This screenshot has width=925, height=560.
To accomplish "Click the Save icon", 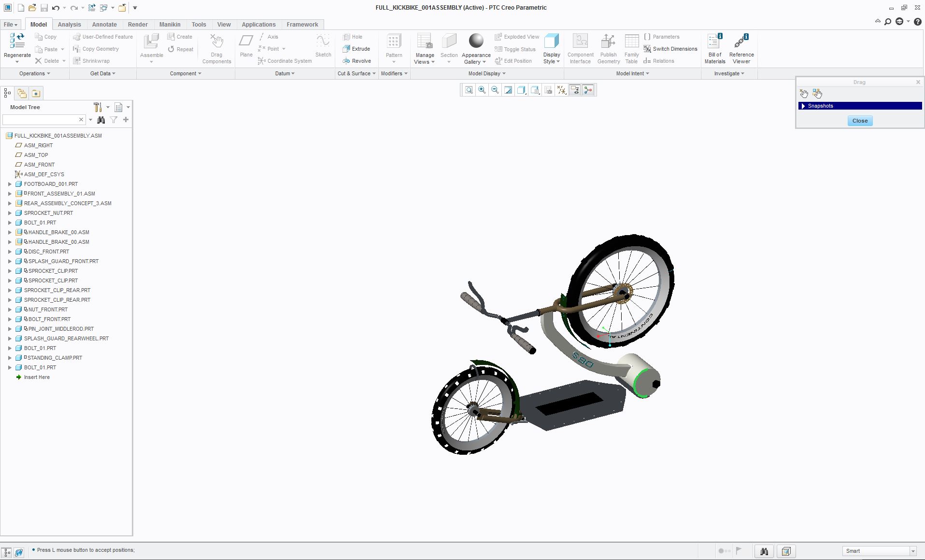I will 44,8.
